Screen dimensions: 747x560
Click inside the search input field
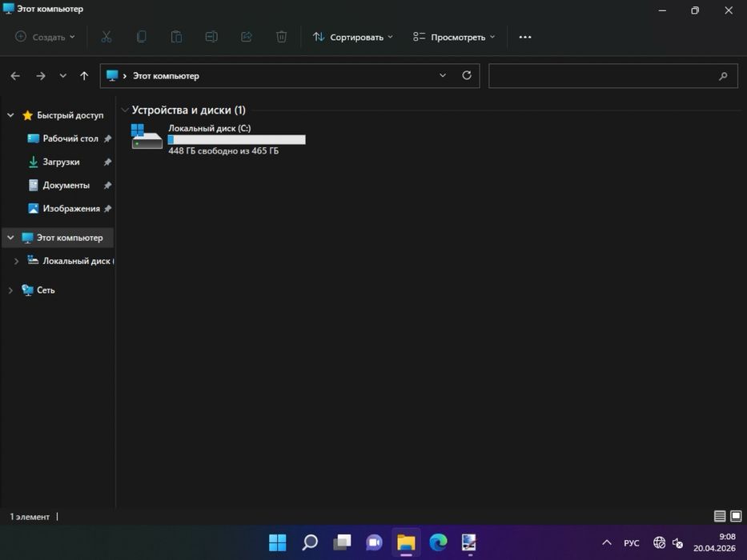point(600,76)
